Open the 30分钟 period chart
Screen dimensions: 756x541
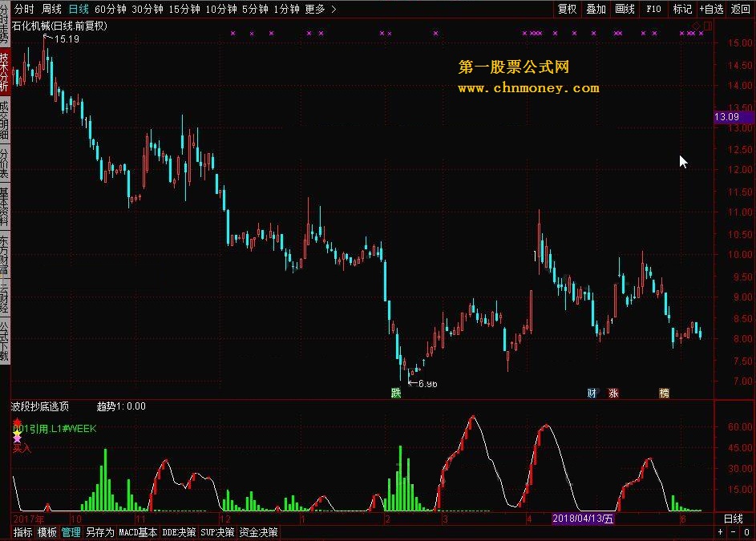click(147, 9)
